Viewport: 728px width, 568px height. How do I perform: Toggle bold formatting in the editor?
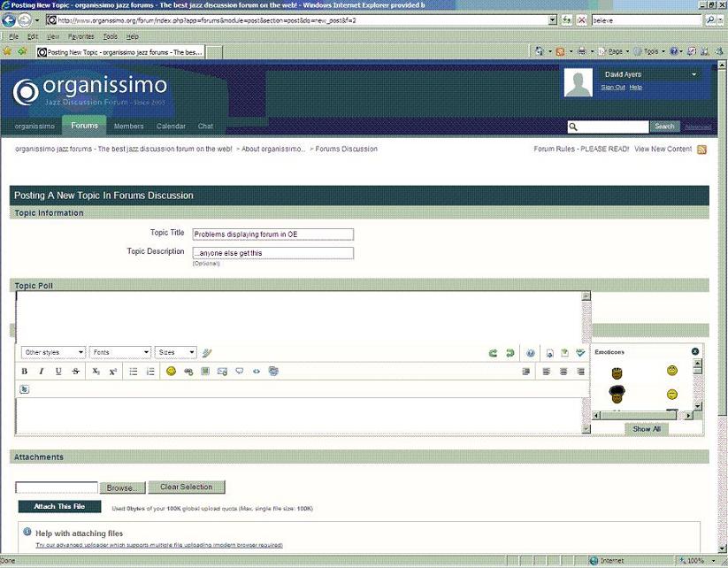pos(25,371)
